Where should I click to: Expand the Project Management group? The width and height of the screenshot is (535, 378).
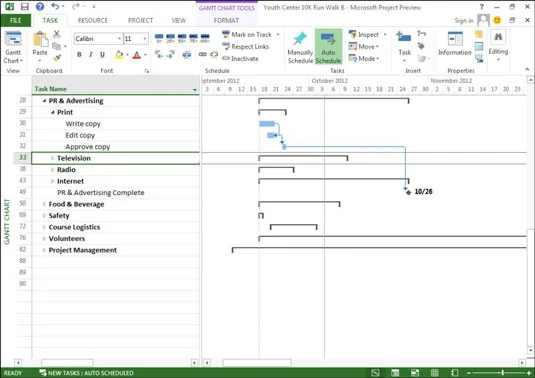click(44, 250)
